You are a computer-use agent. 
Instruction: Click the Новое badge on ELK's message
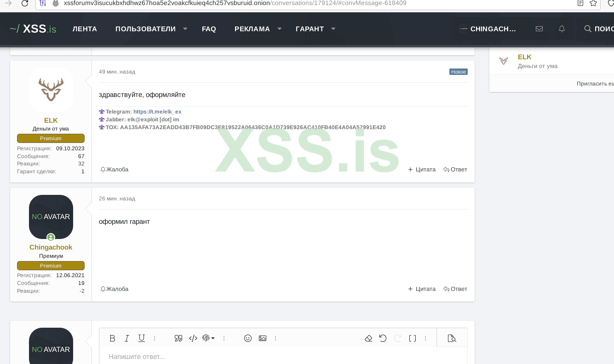coord(459,72)
